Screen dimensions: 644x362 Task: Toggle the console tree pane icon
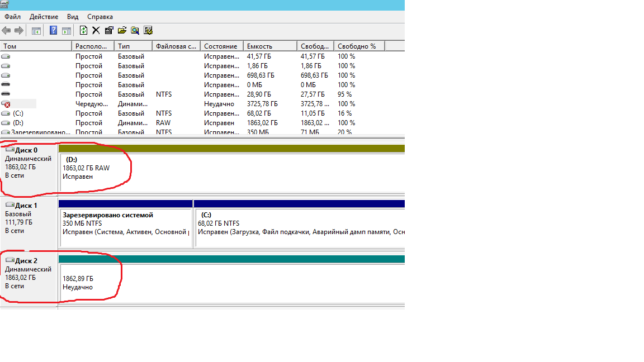[36, 31]
